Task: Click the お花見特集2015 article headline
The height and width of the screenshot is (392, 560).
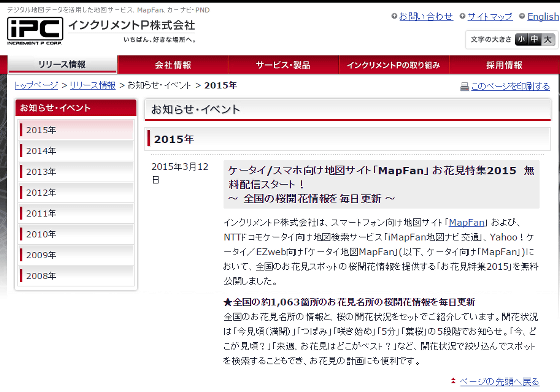Action: [381, 184]
